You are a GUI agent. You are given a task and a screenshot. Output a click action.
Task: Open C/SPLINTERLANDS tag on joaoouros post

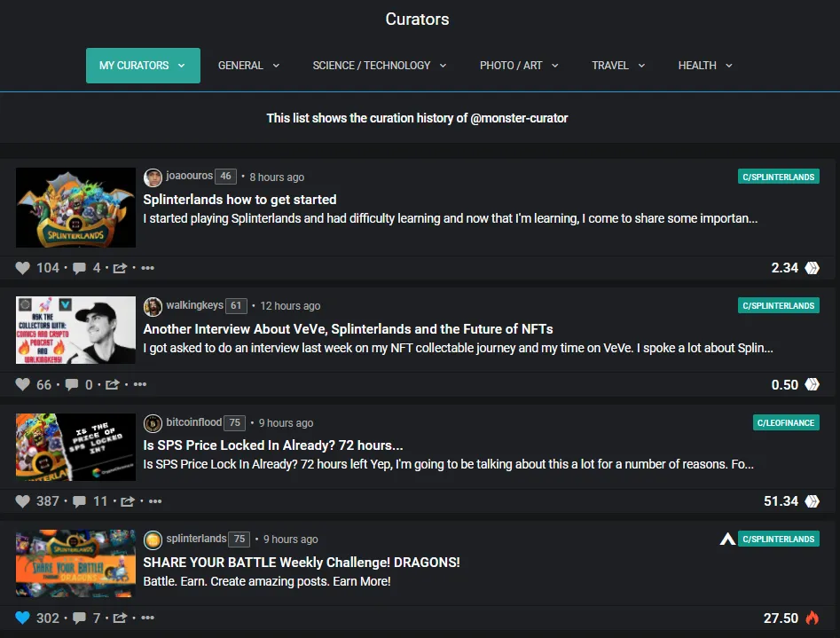click(779, 177)
